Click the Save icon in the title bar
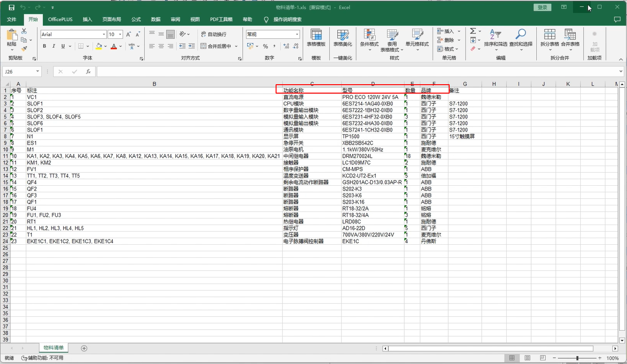The width and height of the screenshot is (627, 364). click(12, 7)
